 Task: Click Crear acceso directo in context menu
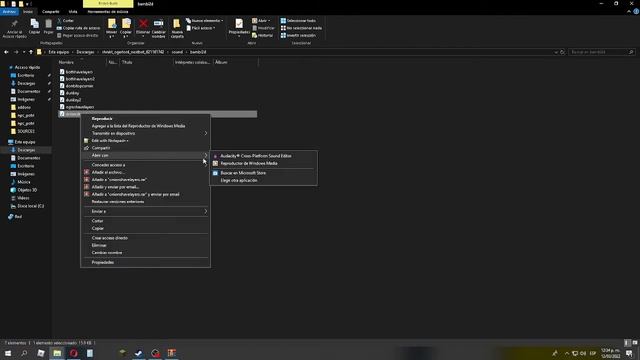tap(110, 238)
